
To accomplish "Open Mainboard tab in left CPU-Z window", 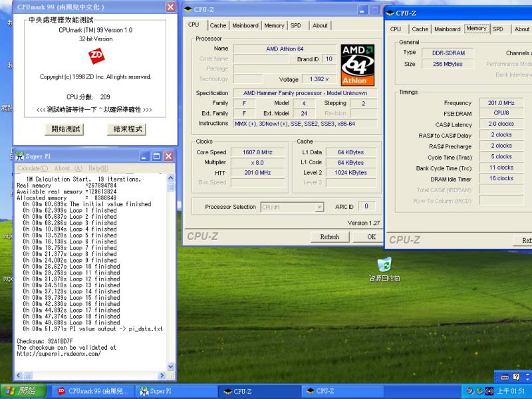I will pyautogui.click(x=245, y=25).
